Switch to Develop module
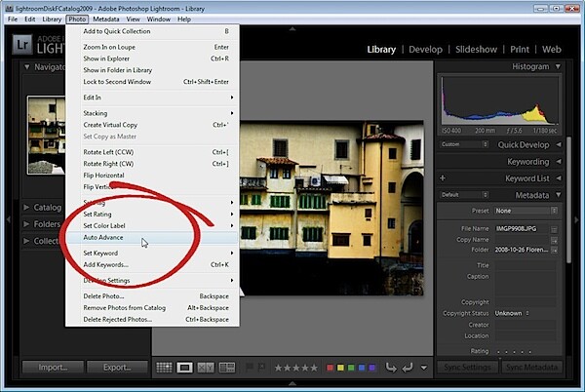This screenshot has width=585, height=392. [425, 49]
